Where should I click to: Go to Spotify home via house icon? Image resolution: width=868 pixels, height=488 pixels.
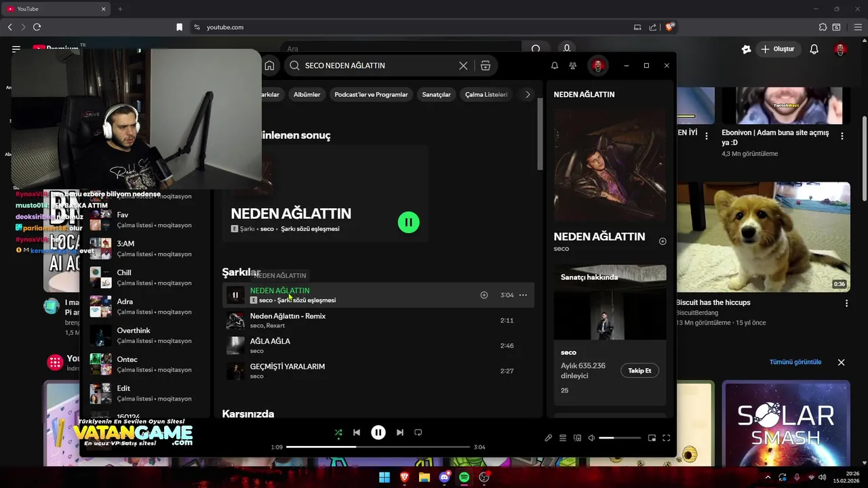(x=269, y=66)
